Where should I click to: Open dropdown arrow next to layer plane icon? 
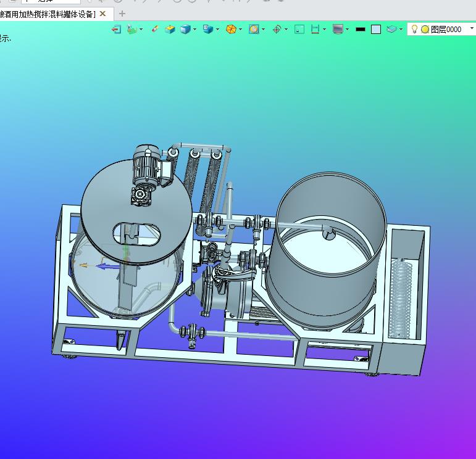click(x=401, y=30)
